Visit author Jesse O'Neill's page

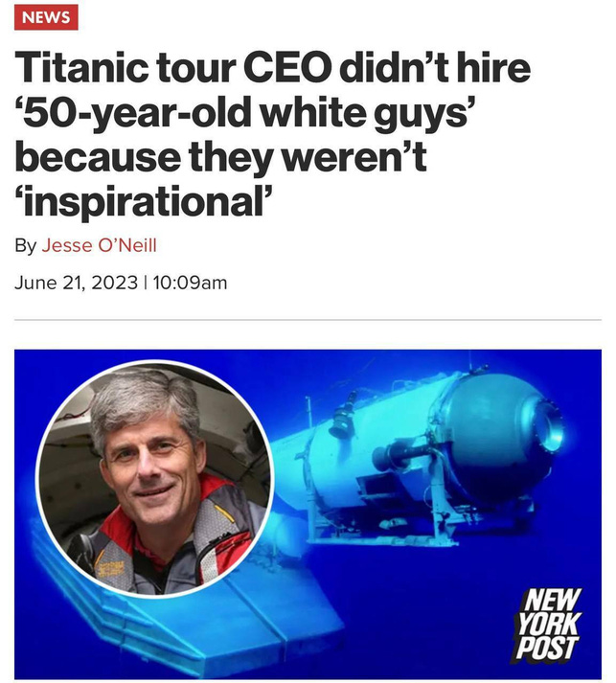tap(99, 245)
